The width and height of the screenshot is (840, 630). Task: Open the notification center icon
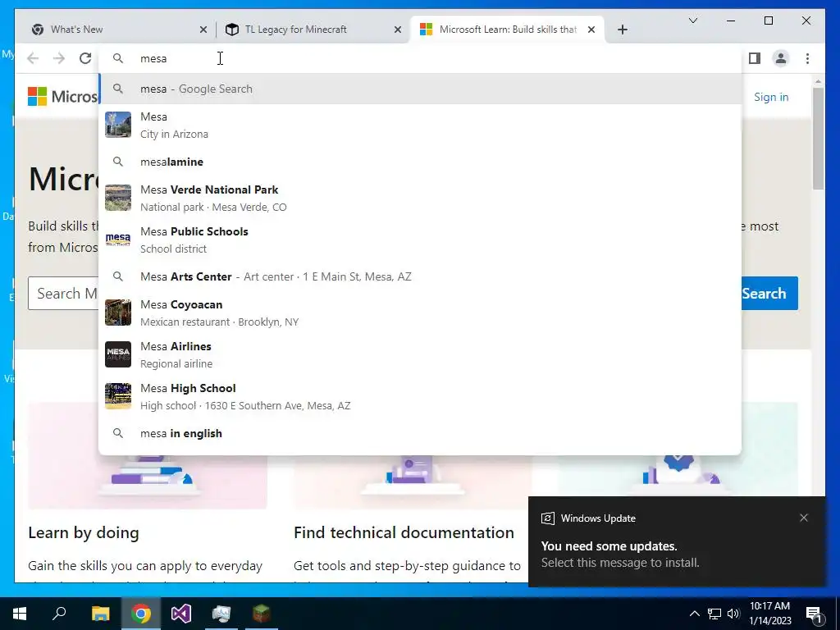[814, 614]
